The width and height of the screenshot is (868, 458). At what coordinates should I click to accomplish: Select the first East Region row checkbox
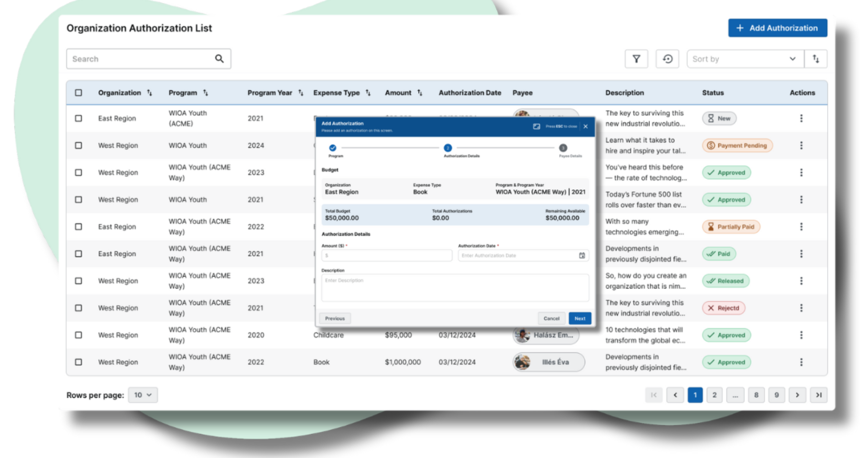[x=79, y=118]
